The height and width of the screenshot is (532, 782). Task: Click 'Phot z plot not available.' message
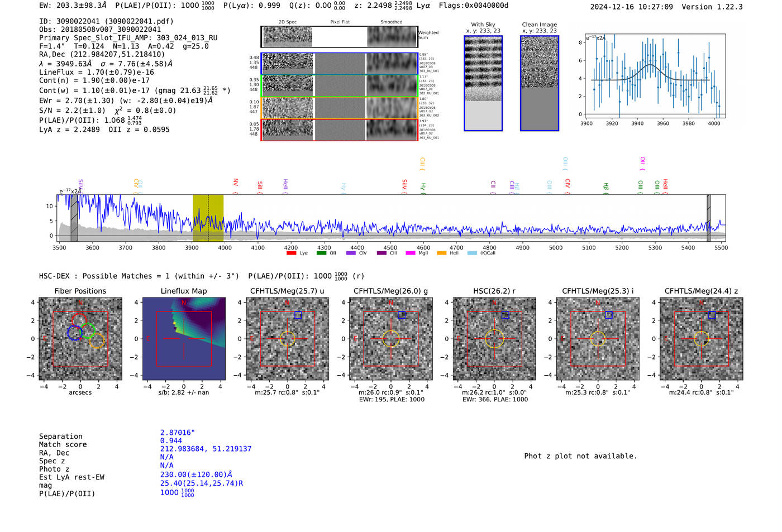pos(580,456)
